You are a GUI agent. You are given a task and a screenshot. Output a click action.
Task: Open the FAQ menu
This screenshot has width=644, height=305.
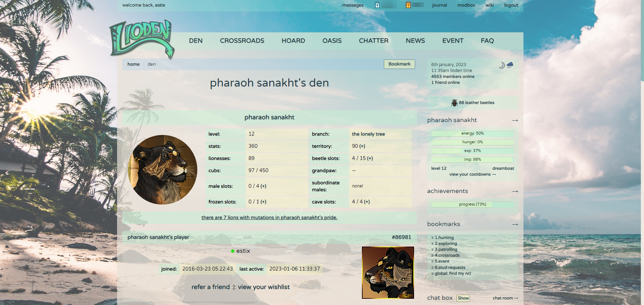click(487, 41)
